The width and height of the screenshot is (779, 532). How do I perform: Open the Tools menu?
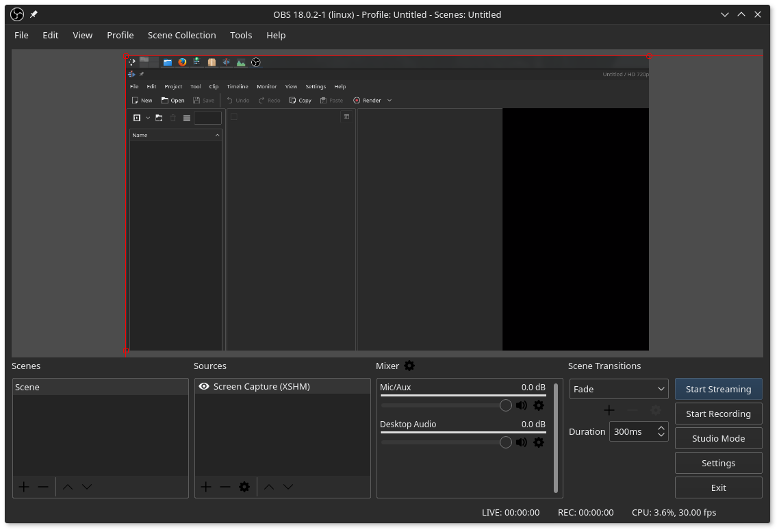(241, 36)
